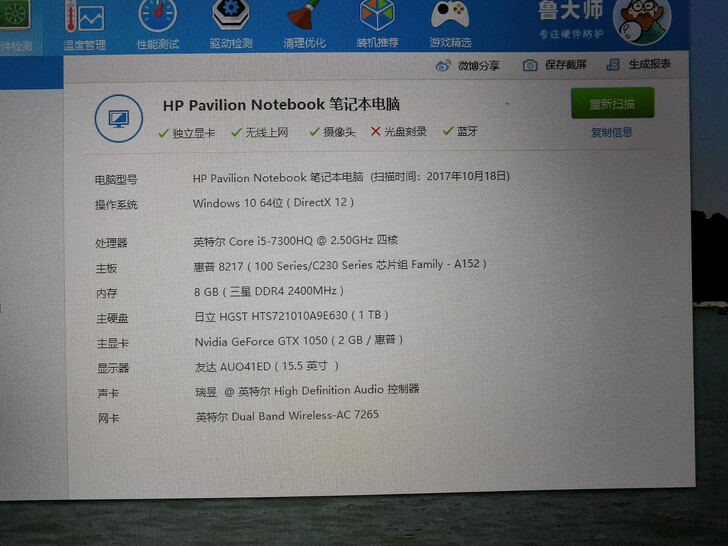The image size is (728, 546).
Task: Click 处理器 row label
Action: 111,243
